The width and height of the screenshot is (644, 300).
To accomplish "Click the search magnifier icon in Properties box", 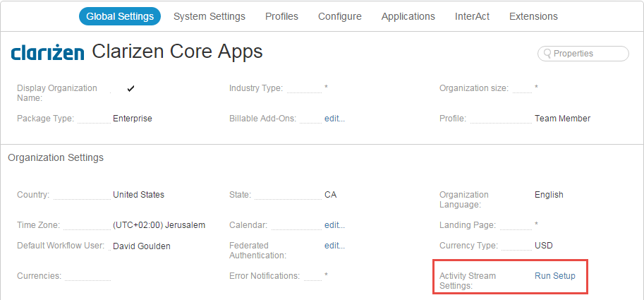I will pos(547,54).
